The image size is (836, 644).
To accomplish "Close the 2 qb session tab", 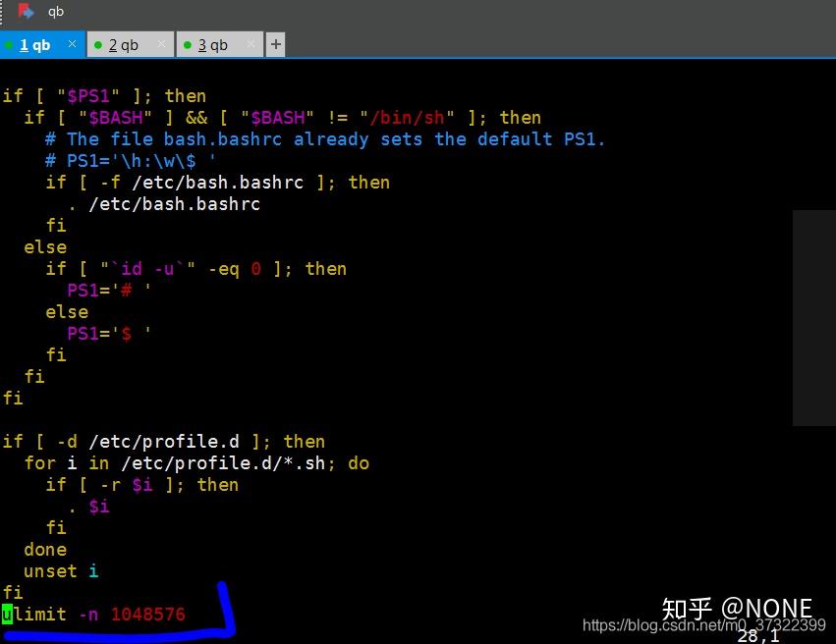I will click(x=161, y=44).
